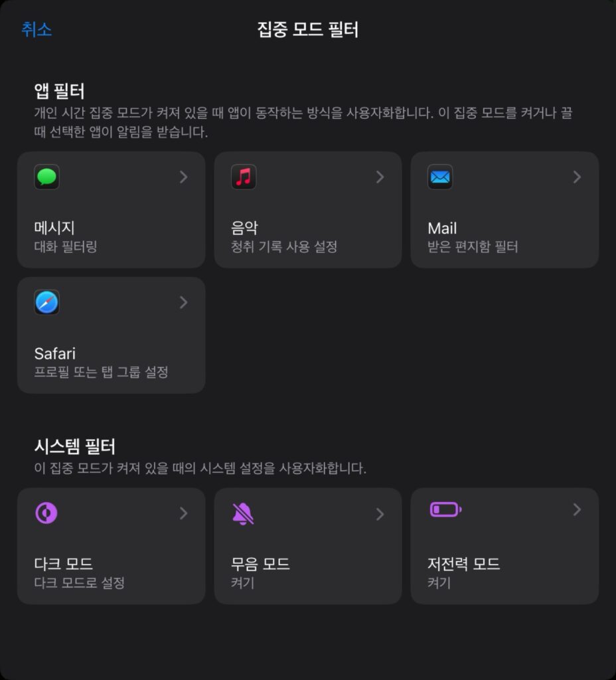Tap the blue Mail envelope icon

440,177
